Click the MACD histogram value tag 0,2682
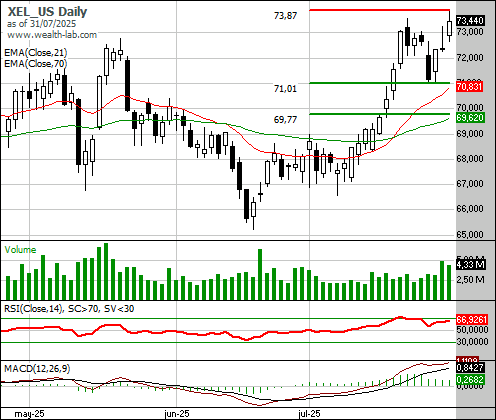496x420 pixels. [470, 380]
